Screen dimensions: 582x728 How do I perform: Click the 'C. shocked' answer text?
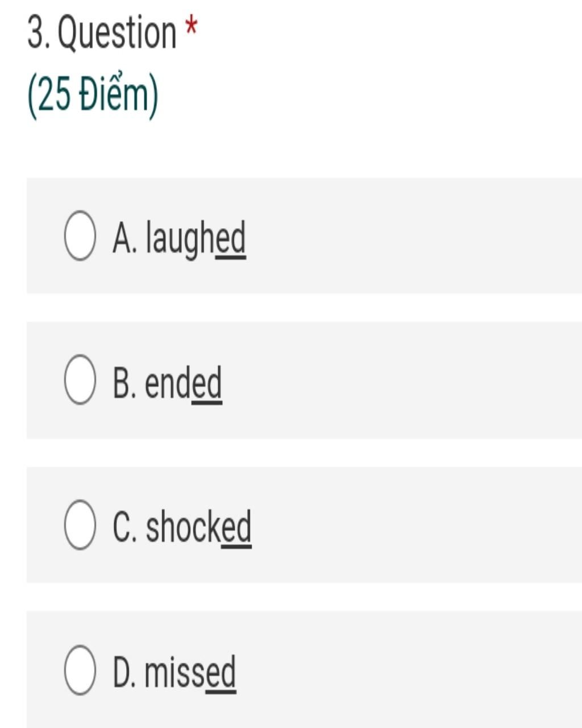coord(181,527)
